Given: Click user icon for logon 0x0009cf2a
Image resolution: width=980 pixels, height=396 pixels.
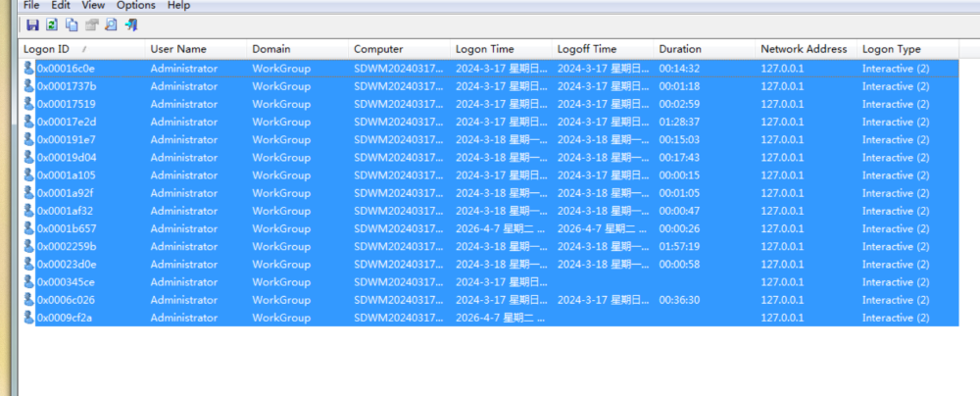Looking at the screenshot, I should [28, 318].
